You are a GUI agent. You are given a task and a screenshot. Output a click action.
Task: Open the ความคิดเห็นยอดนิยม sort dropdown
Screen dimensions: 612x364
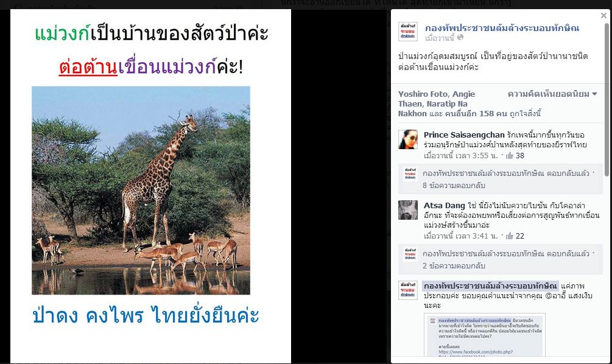(x=552, y=94)
